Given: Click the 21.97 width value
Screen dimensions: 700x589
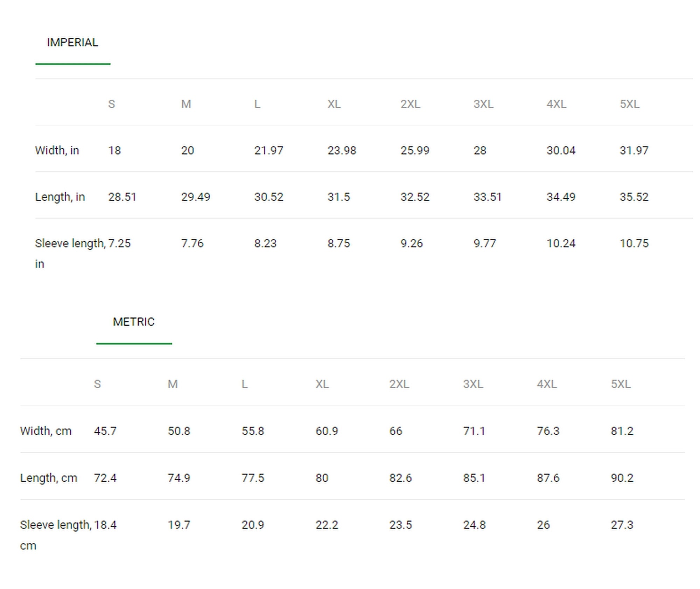Looking at the screenshot, I should pyautogui.click(x=269, y=150).
